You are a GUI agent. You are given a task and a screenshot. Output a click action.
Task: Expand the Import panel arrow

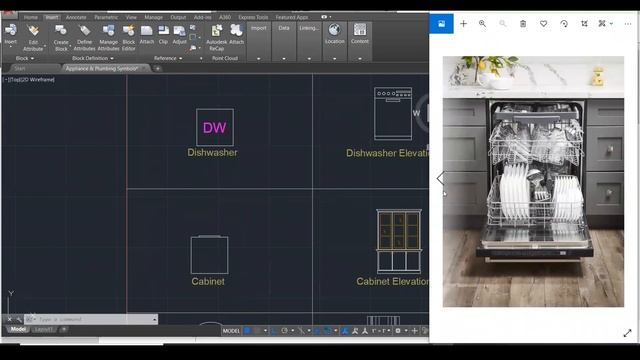pos(258,59)
